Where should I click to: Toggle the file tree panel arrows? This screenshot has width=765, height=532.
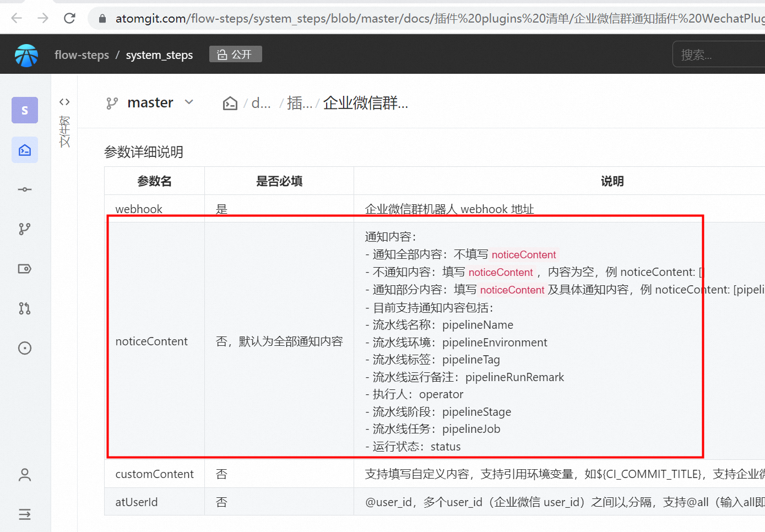[64, 102]
